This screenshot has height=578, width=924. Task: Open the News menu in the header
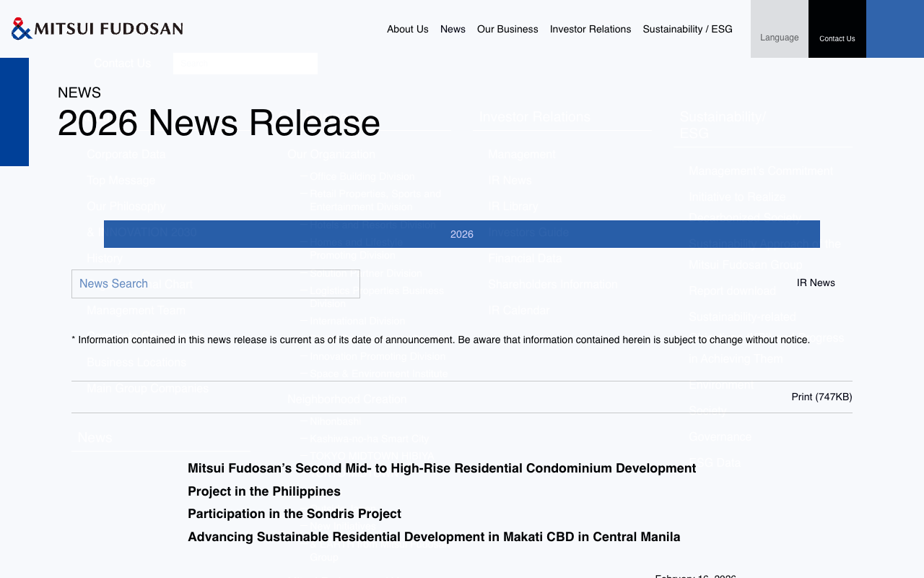(453, 29)
